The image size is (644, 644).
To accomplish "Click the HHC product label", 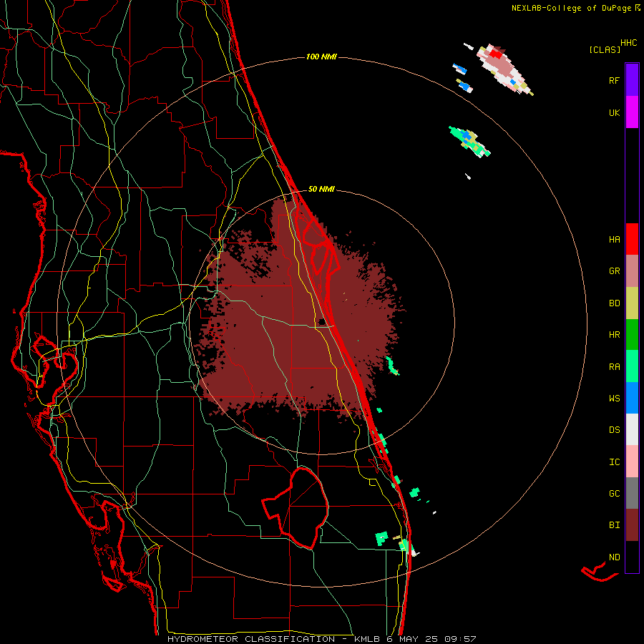I will click(x=628, y=43).
